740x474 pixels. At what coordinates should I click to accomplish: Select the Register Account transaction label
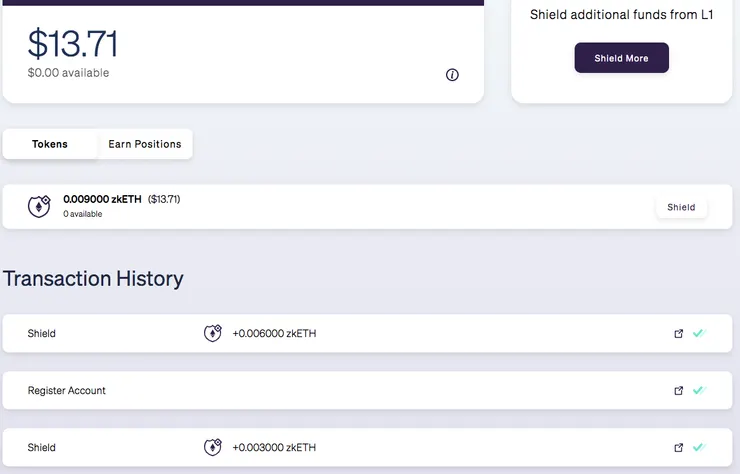67,390
